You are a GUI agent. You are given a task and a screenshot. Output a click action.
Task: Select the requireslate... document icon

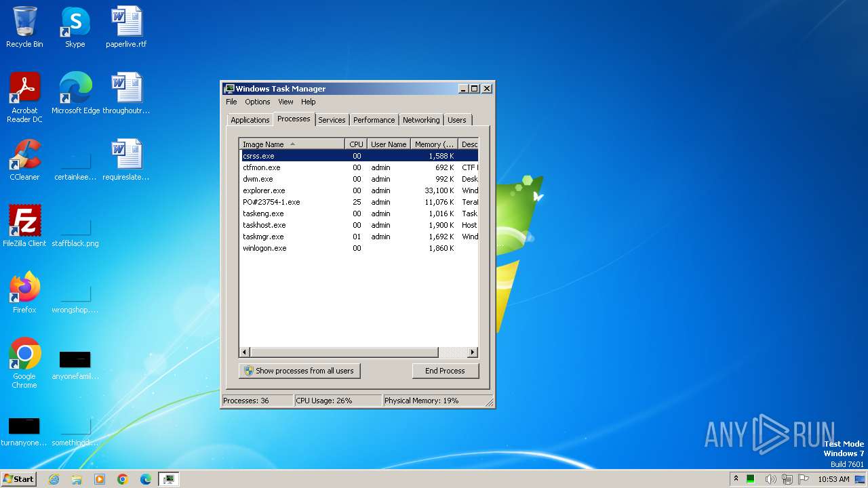[x=126, y=159]
